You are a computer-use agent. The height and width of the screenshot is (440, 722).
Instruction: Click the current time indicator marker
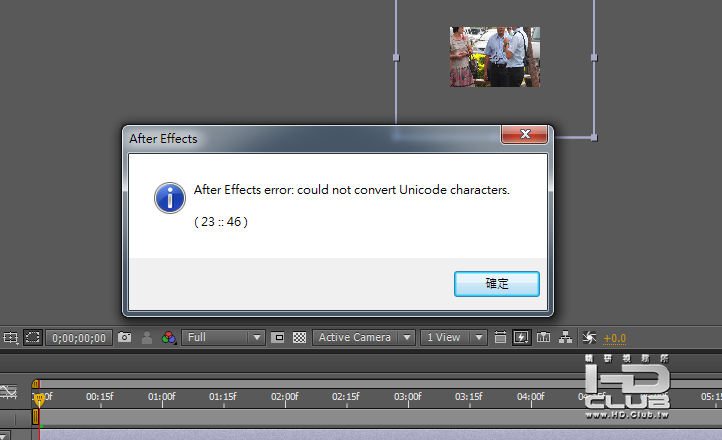[39, 399]
